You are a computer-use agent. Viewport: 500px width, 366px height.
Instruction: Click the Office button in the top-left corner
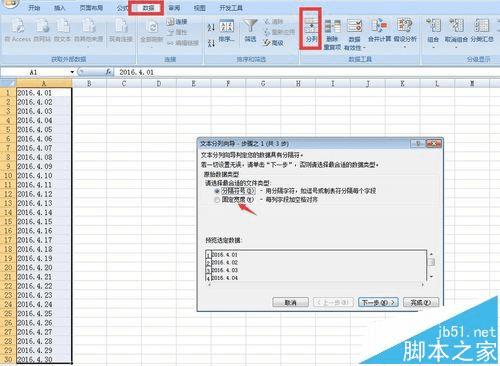coord(10,3)
